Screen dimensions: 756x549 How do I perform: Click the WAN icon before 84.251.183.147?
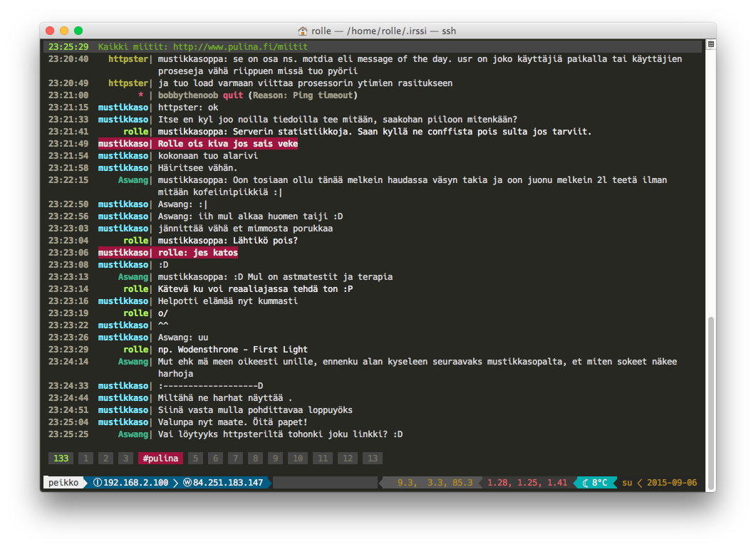coord(187,483)
